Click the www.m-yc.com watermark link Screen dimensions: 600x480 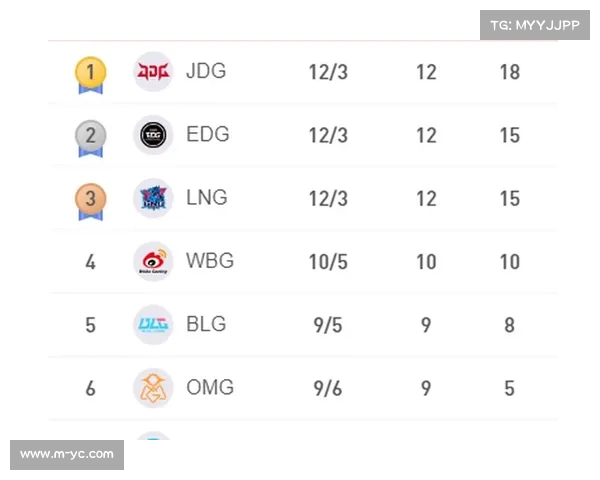pos(68,455)
